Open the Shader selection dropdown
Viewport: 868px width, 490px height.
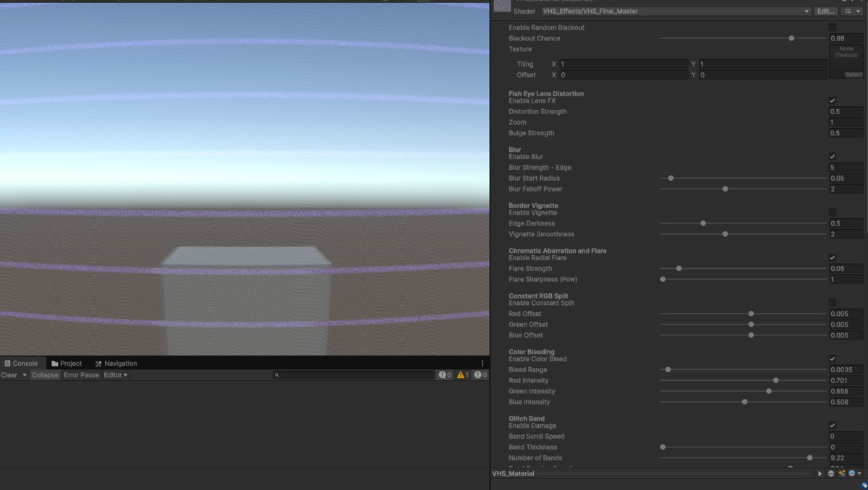click(676, 12)
